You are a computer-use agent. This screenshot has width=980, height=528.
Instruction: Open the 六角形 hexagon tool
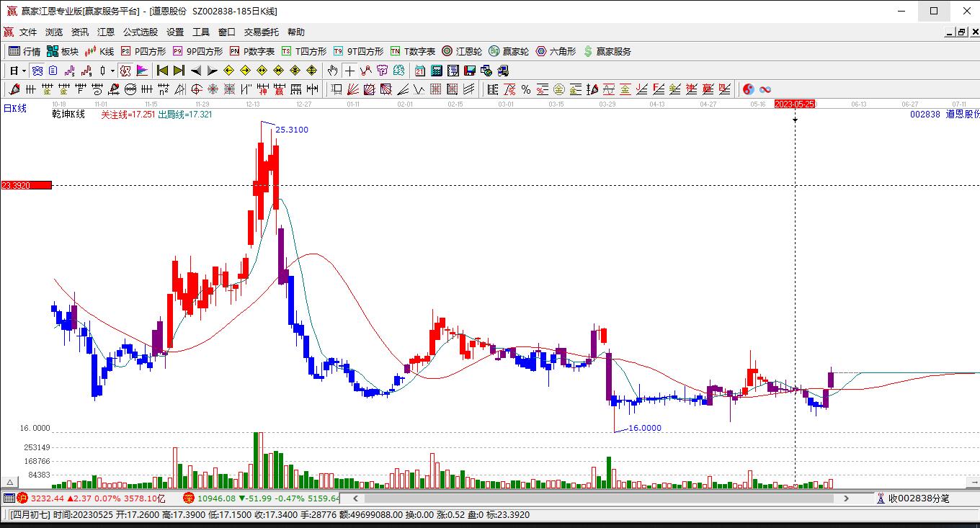(556, 51)
